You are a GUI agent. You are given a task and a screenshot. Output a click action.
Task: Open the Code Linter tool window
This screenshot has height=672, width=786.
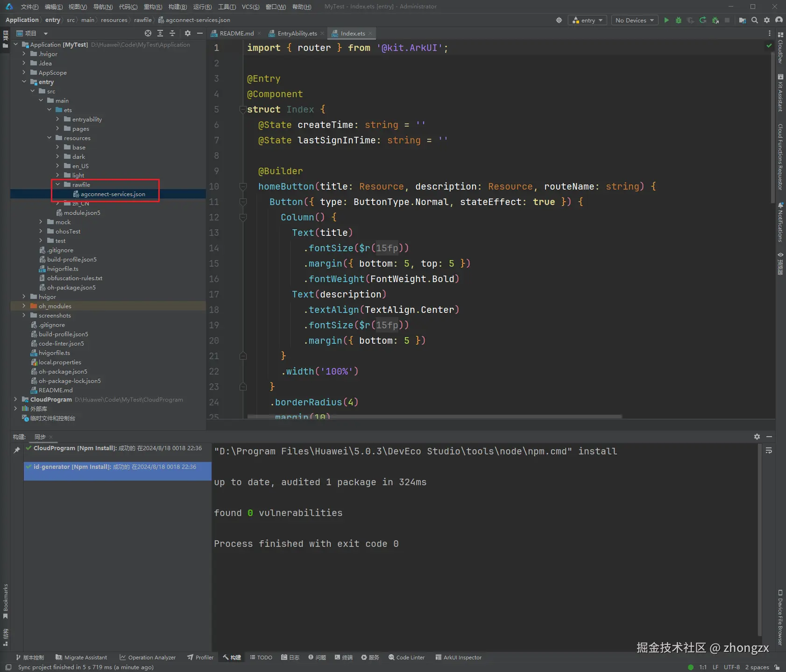click(x=406, y=658)
